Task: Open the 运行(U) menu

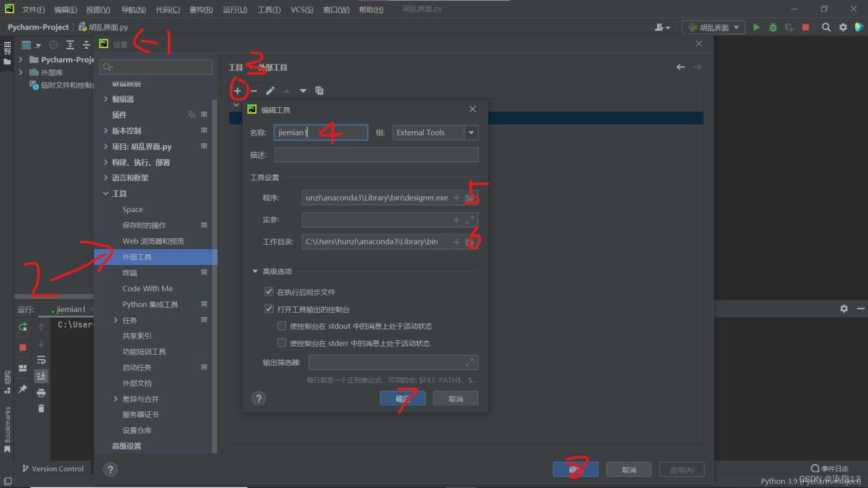Action: [x=235, y=10]
